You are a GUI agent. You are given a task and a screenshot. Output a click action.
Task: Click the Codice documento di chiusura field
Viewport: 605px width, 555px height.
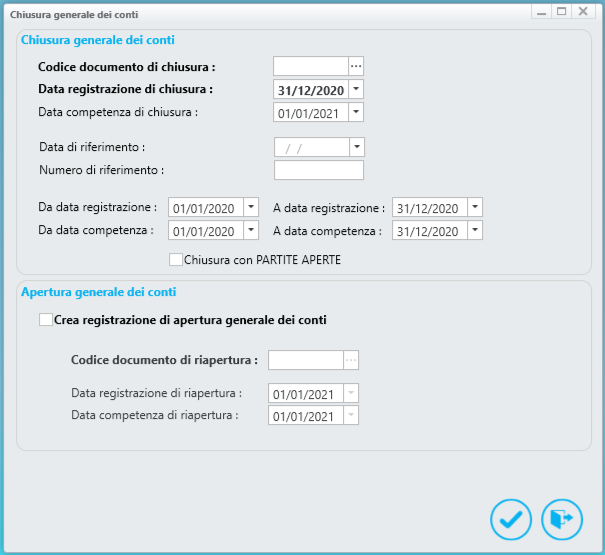[x=310, y=66]
